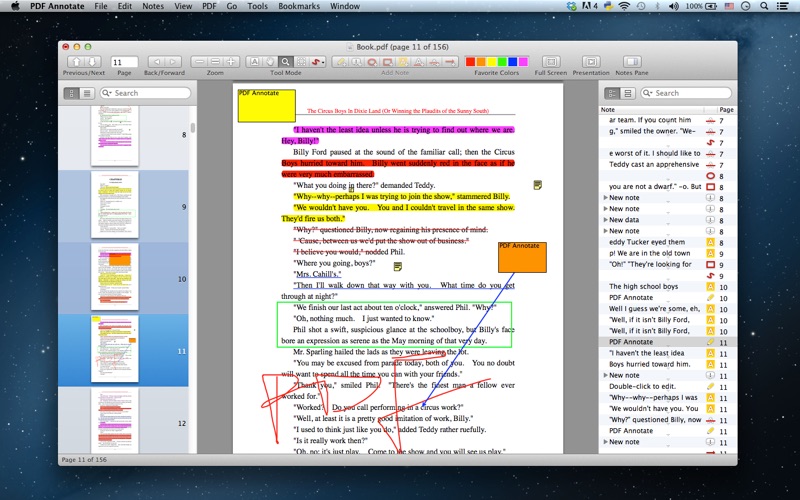Switch right pane to notes list view

612,93
